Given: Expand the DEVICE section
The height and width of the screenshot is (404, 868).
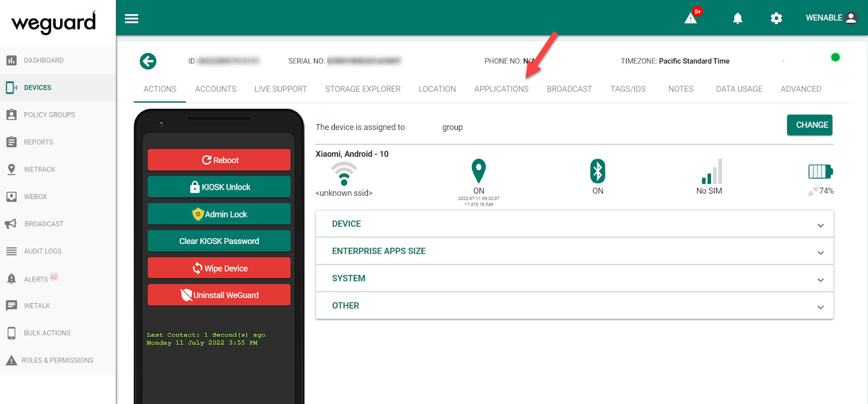Looking at the screenshot, I should pos(575,224).
